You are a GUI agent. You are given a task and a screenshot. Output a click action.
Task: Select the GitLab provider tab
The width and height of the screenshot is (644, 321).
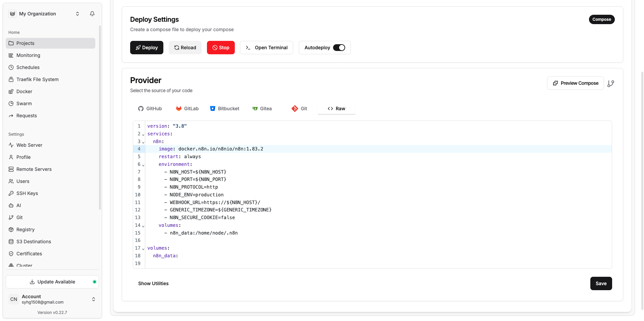pyautogui.click(x=187, y=109)
